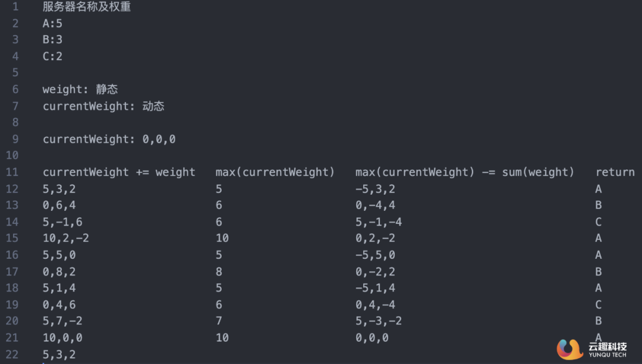Click line number 22 in the gutter
Image resolution: width=642 pixels, height=364 pixels.
tap(12, 354)
